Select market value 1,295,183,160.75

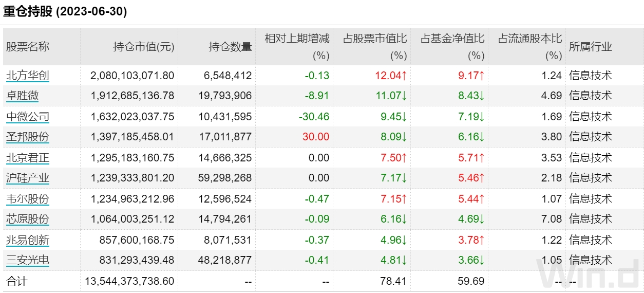click(x=132, y=158)
